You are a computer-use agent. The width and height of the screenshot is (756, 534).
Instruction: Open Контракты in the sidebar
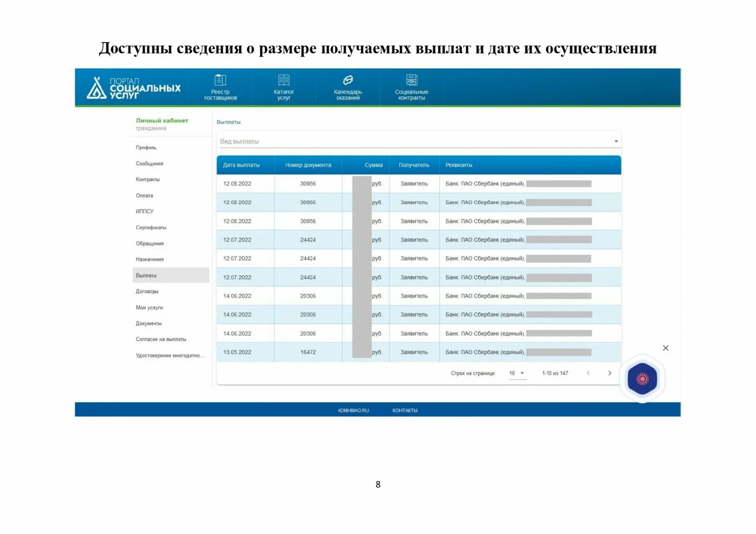tap(148, 179)
